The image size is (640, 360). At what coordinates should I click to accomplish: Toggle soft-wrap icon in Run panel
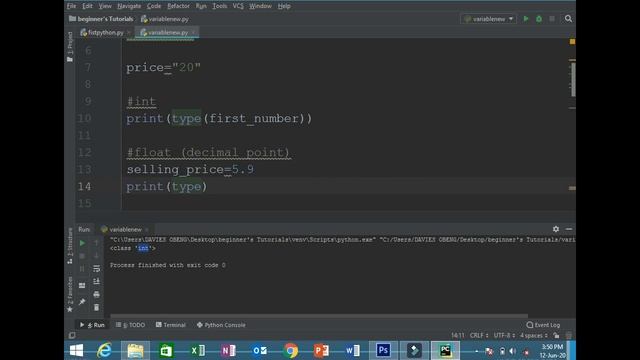[96, 269]
